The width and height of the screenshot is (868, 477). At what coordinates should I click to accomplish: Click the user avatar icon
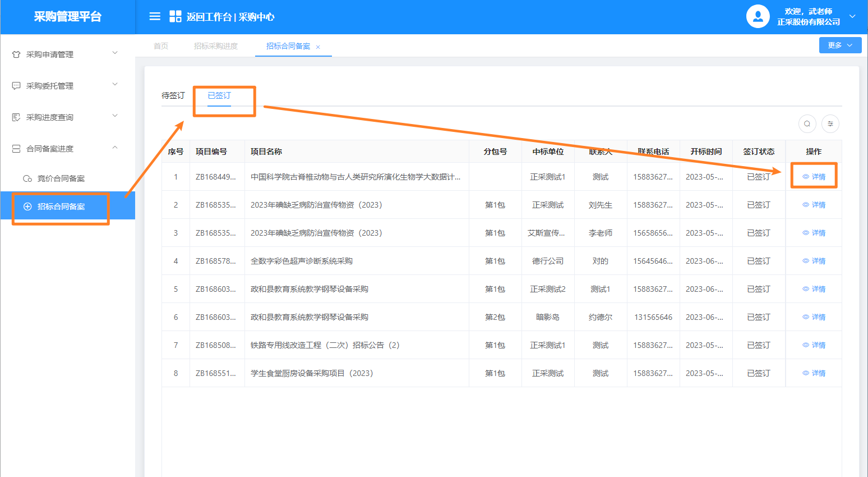(x=758, y=16)
